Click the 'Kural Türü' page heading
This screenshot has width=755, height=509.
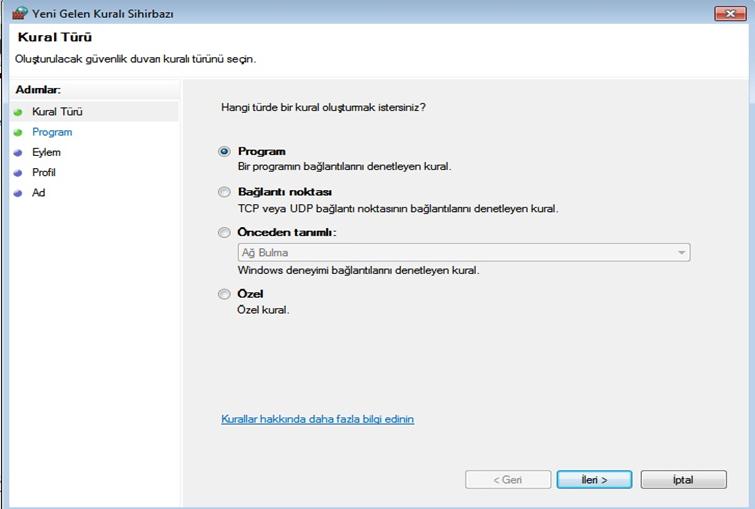click(x=54, y=37)
